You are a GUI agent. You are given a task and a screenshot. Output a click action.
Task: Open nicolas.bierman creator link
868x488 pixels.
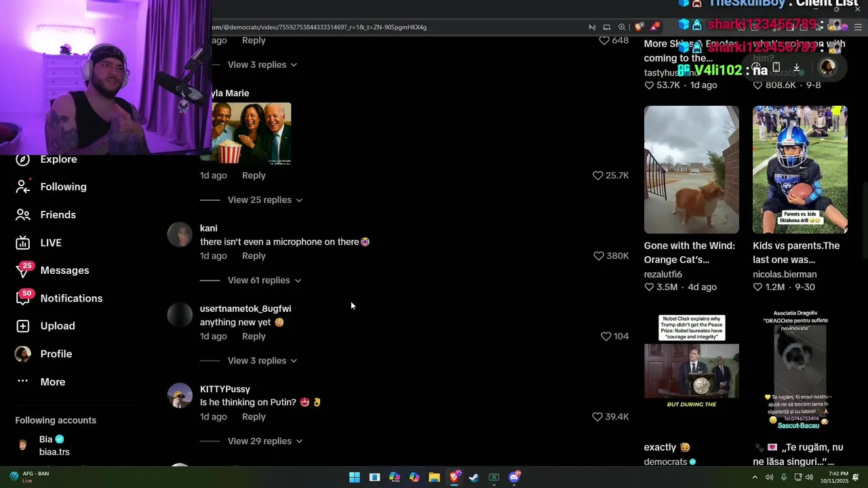785,274
